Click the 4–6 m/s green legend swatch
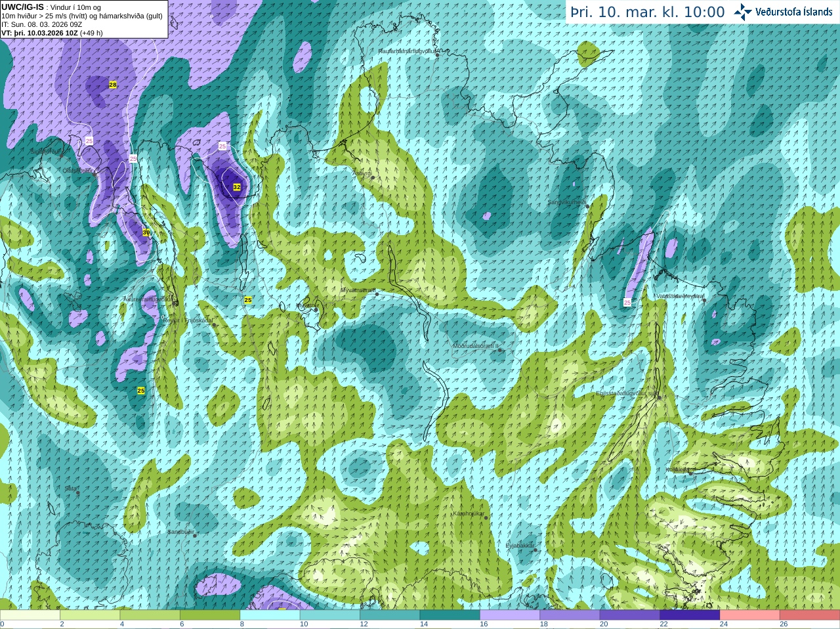The width and height of the screenshot is (840, 629). 150,615
